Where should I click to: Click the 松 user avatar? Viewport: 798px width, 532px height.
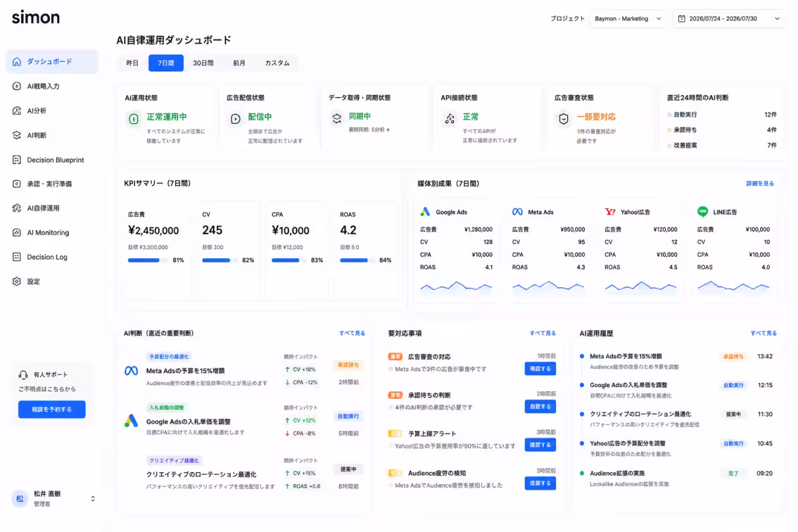(20, 499)
